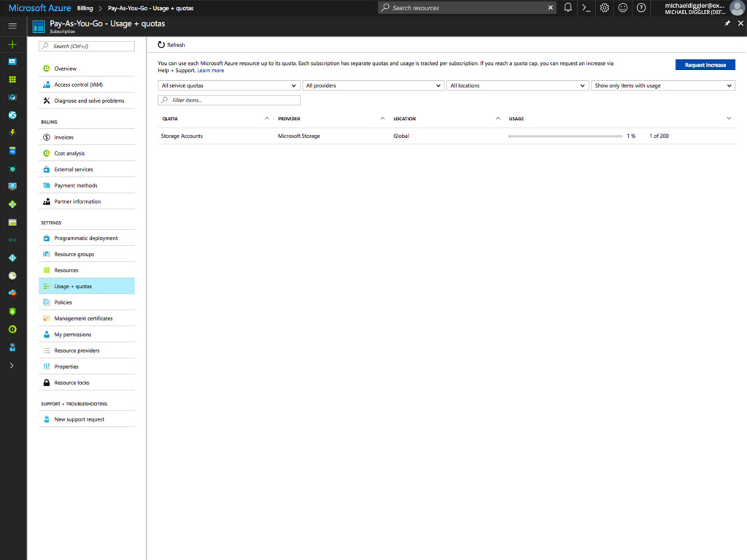Follow the Learn more link
Screen dimensions: 747x560
click(210, 71)
